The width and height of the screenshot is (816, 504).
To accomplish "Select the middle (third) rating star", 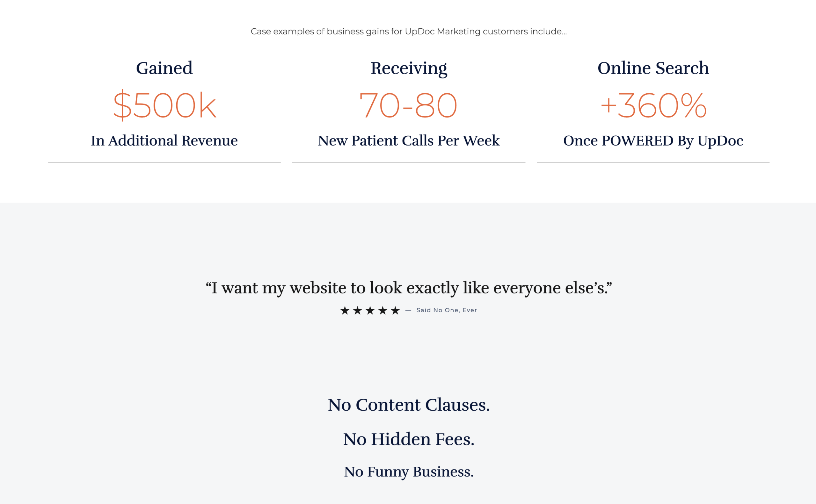I will pos(370,311).
